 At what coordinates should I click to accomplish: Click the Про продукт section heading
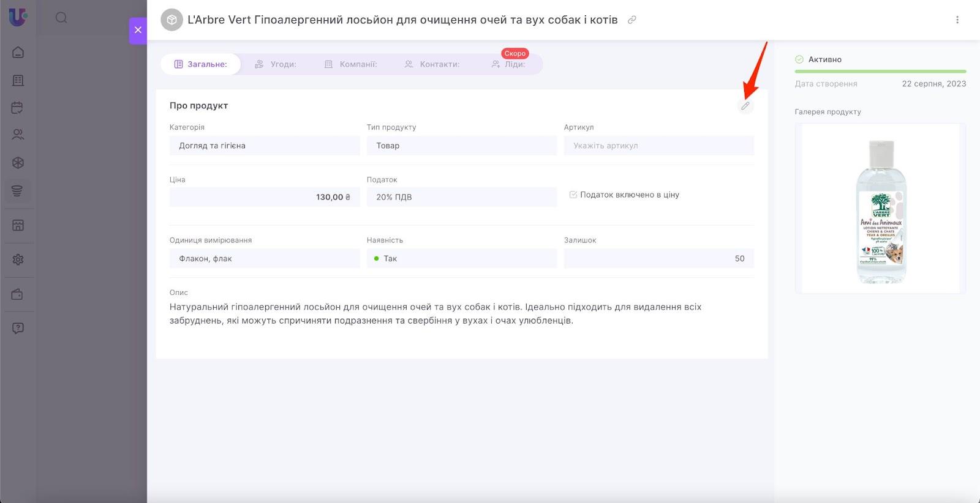198,105
